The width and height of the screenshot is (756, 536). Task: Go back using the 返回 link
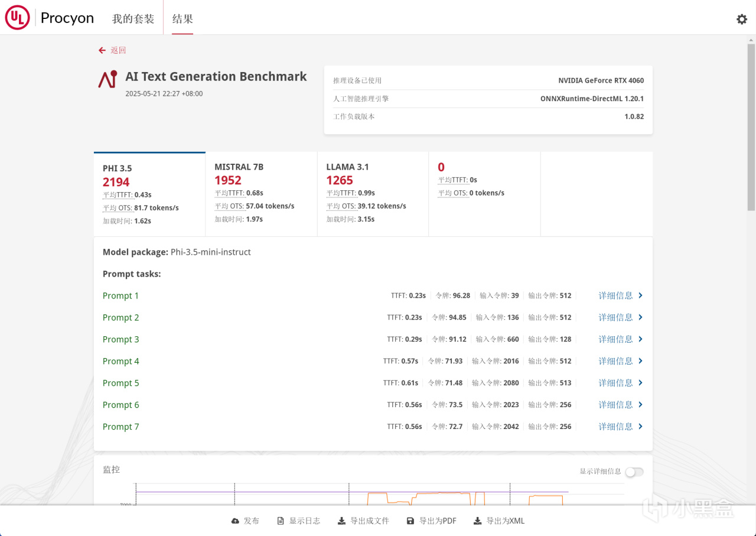point(118,50)
